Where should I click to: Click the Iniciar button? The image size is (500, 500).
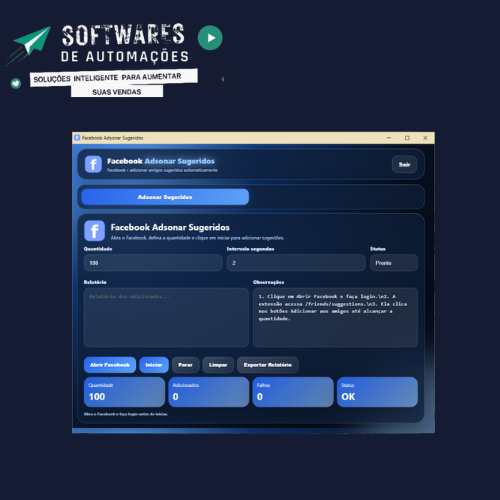[154, 365]
